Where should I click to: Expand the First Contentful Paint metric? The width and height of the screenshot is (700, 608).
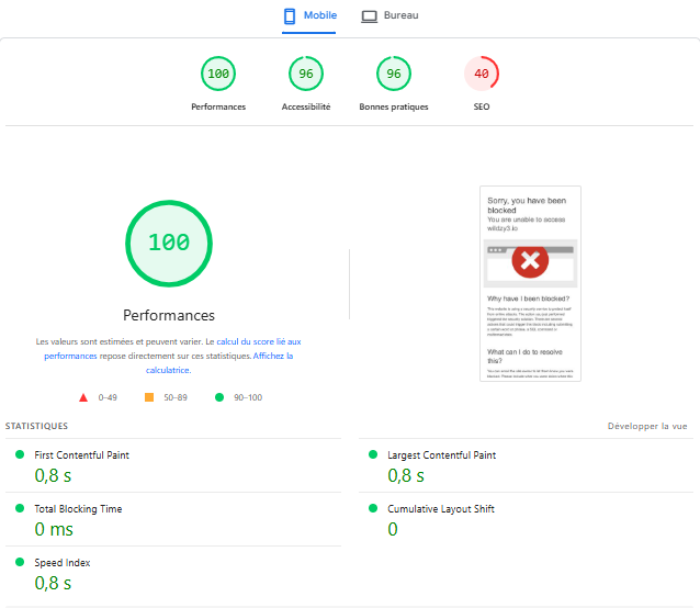click(81, 455)
